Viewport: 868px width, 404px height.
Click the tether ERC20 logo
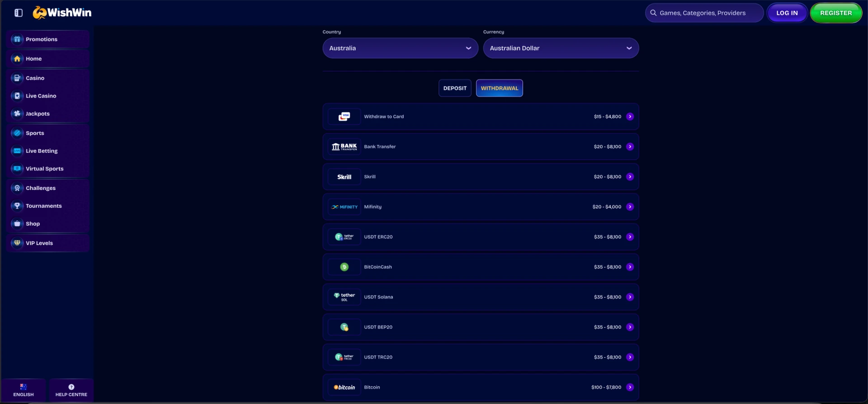click(344, 237)
